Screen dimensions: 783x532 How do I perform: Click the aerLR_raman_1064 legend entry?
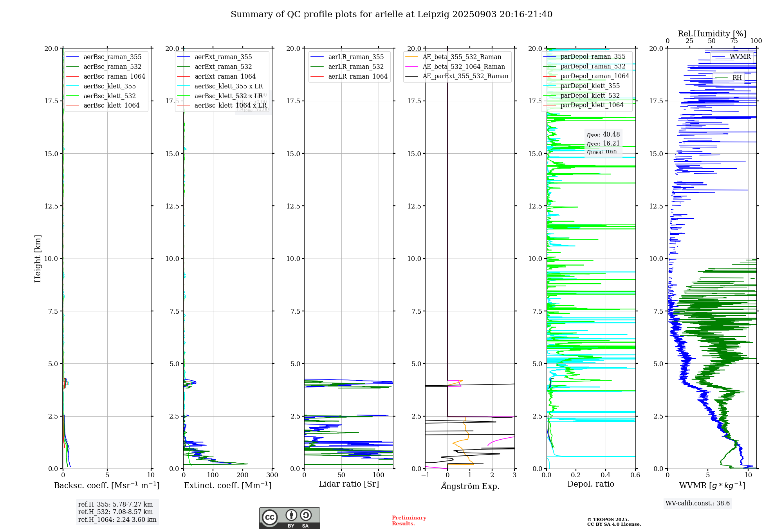357,77
